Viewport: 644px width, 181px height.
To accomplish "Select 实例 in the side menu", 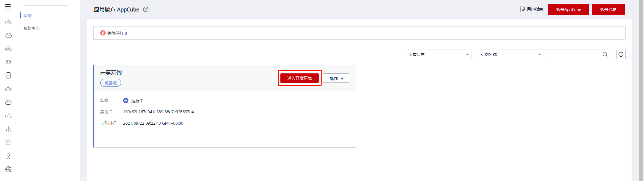I will tap(28, 16).
